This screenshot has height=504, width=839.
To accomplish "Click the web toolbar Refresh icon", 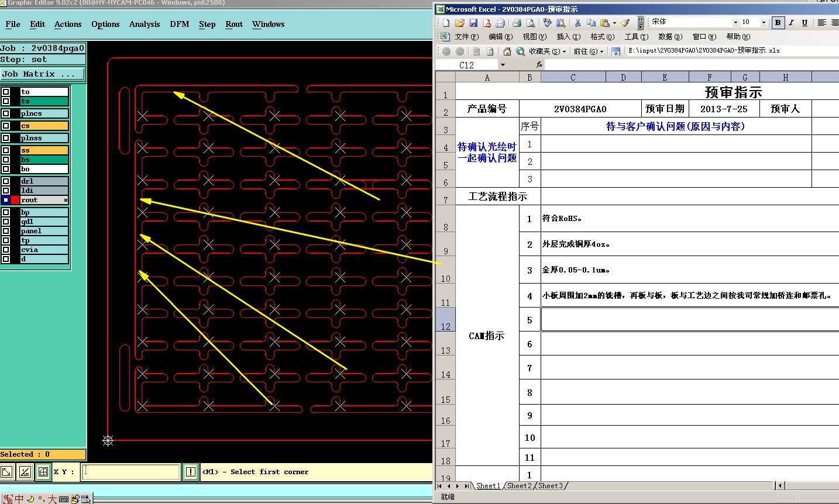I will click(490, 51).
